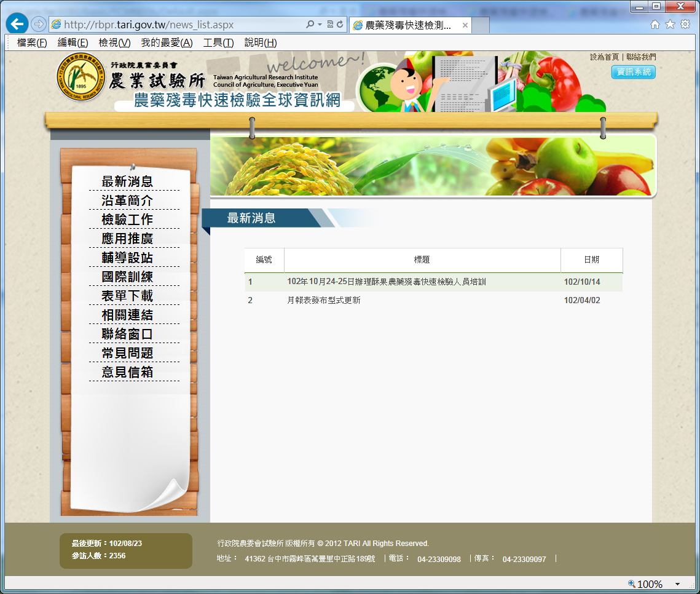Close the current browser tab

point(465,25)
